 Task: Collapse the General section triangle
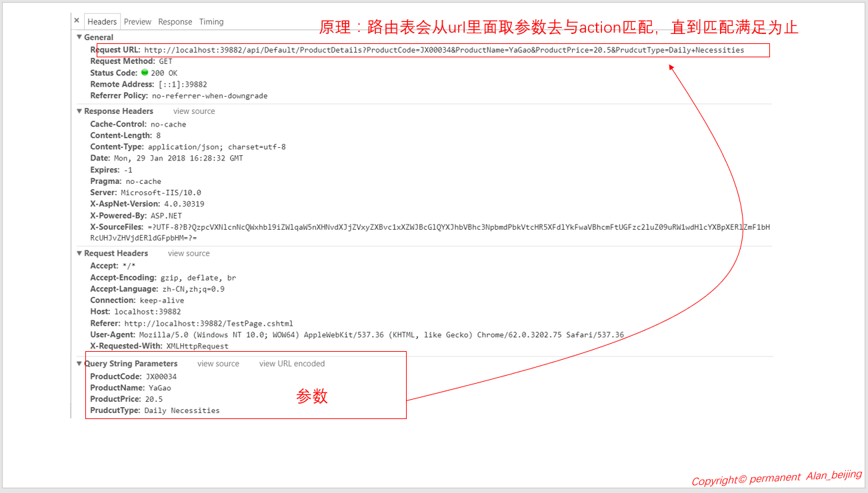[x=79, y=37]
